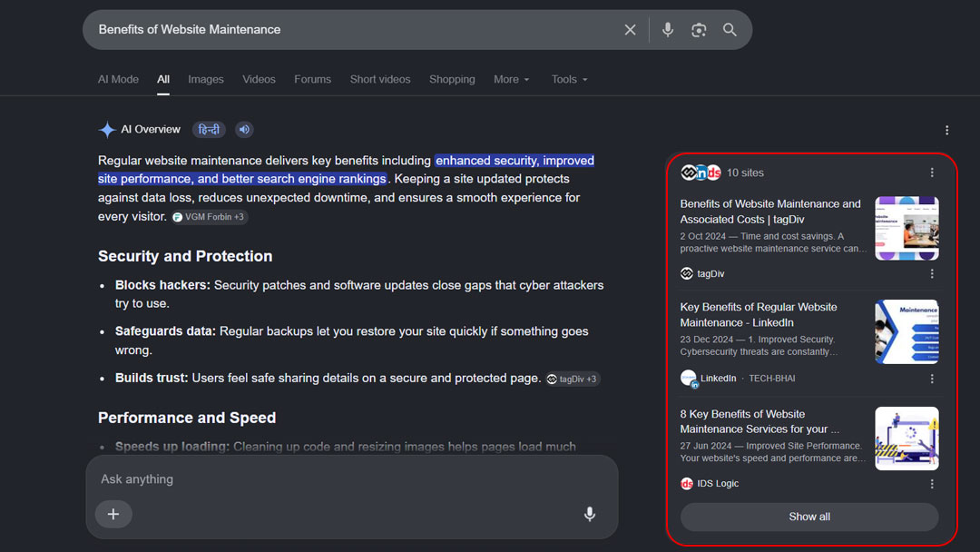
Task: Click the plus icon in the Ask anything box
Action: click(113, 514)
